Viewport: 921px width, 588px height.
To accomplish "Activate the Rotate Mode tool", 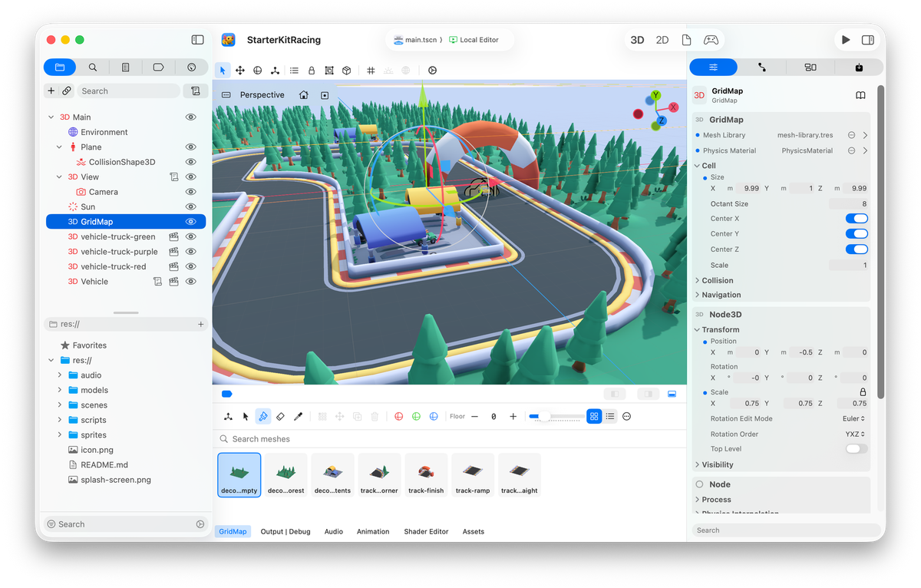I will (258, 71).
